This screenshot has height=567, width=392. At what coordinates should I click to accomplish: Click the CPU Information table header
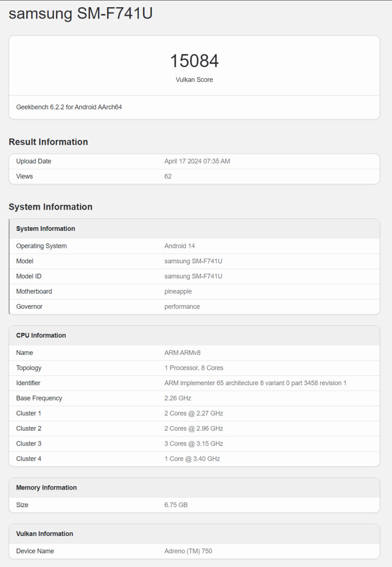tap(41, 336)
